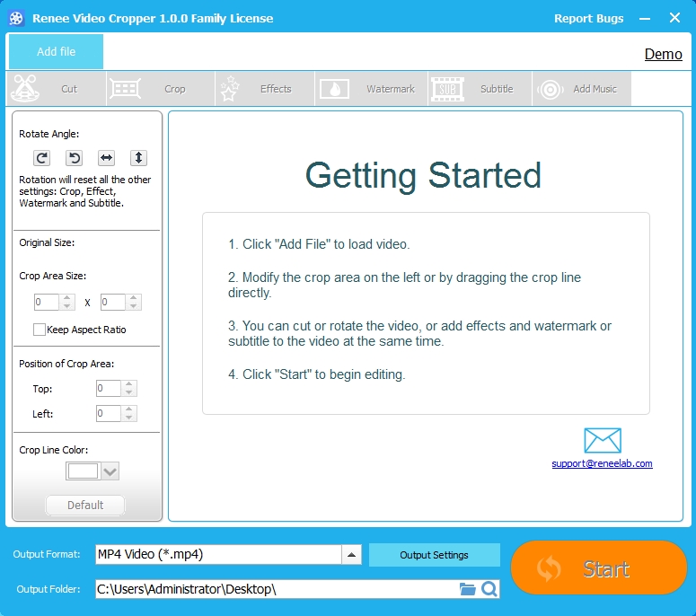The height and width of the screenshot is (616, 696).
Task: Switch to the Watermark tab
Action: 372,89
